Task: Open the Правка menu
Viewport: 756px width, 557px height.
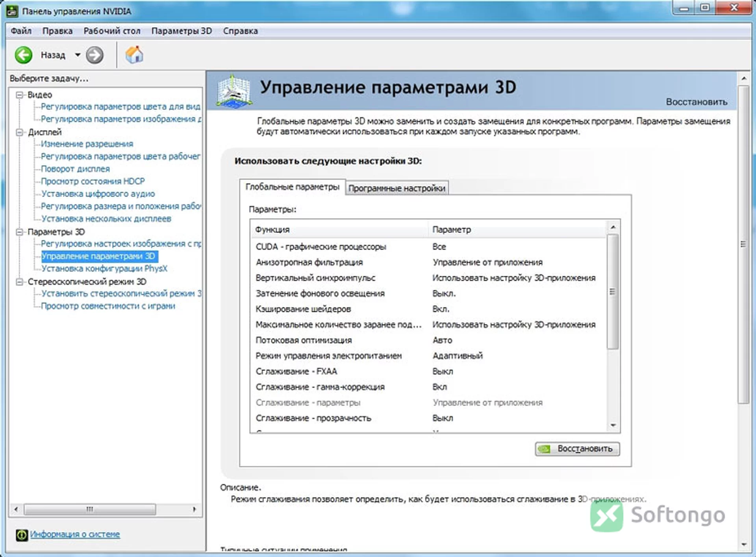Action: click(x=57, y=31)
